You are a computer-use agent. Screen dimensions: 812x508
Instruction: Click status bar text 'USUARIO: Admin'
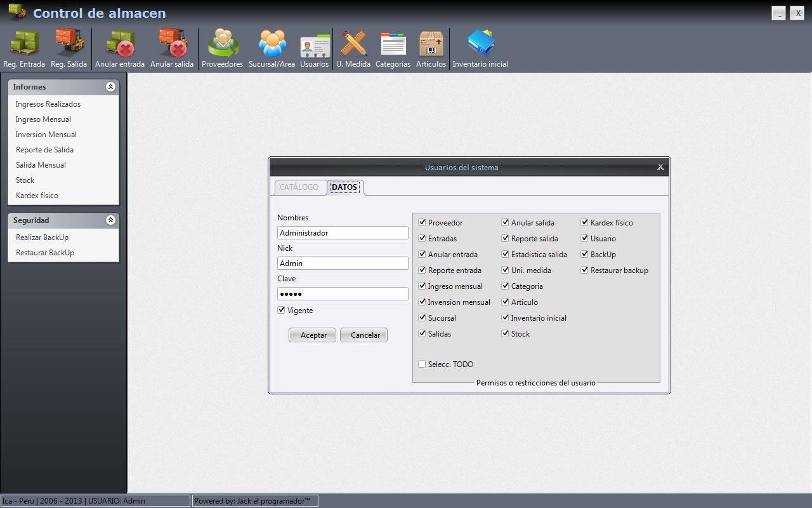click(x=117, y=501)
